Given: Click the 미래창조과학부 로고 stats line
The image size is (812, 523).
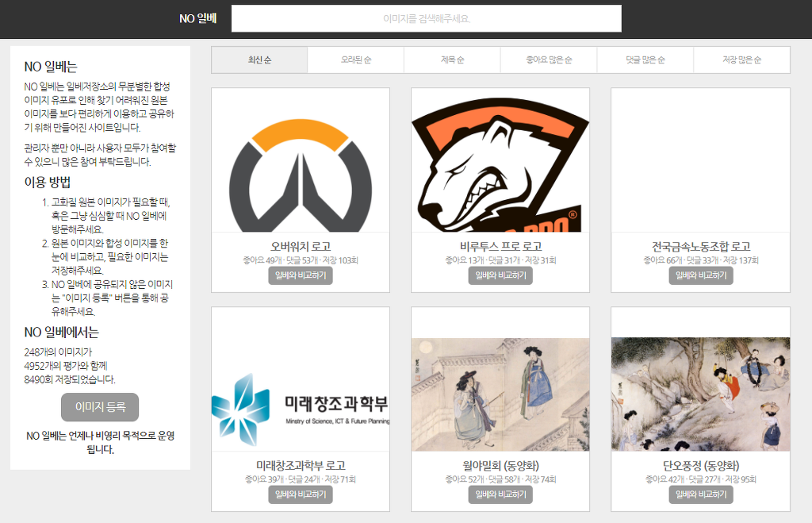Looking at the screenshot, I should 301,479.
